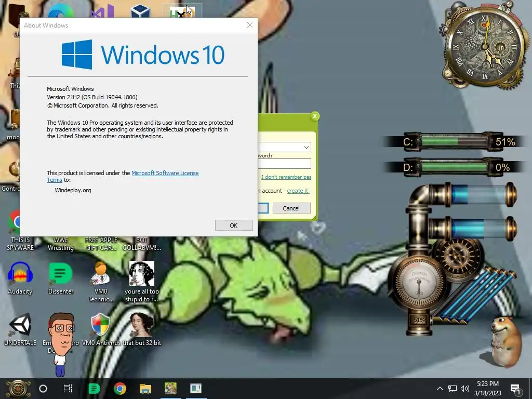Close the About Windows dialog
Screen dimensions: 532x399
pos(250,25)
